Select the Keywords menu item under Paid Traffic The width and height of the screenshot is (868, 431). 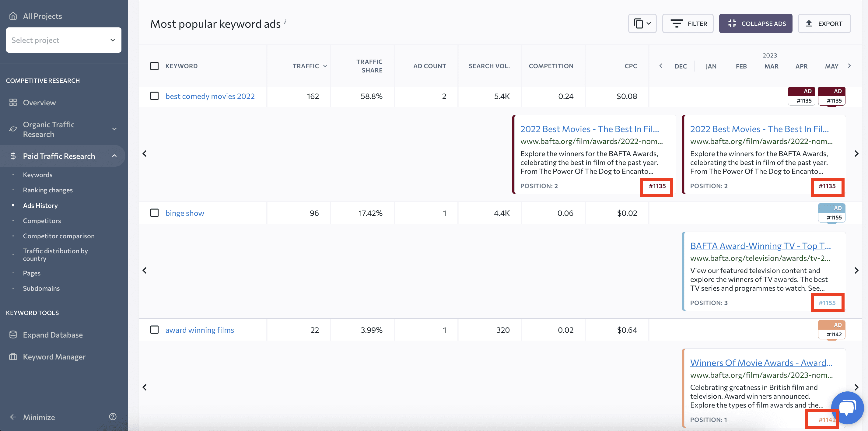pos(38,174)
